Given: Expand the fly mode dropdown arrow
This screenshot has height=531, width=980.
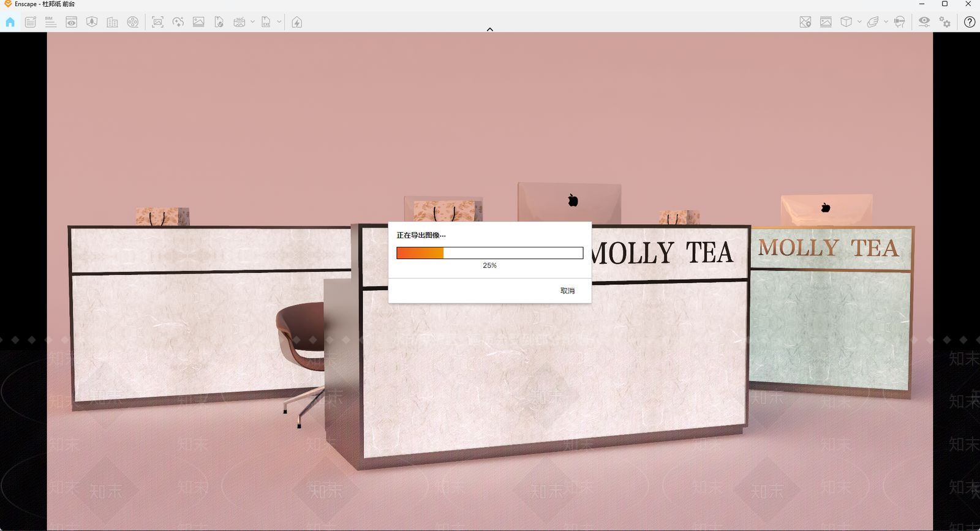Looking at the screenshot, I should click(x=886, y=22).
